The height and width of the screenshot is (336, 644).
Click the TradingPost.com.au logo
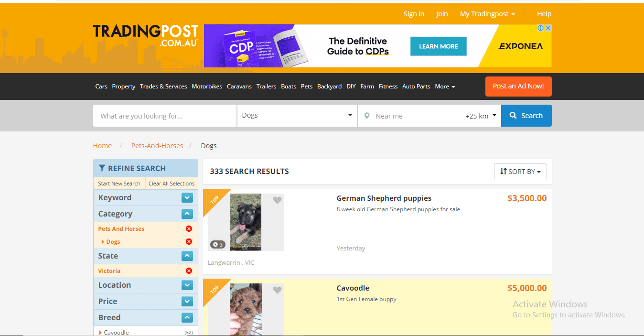click(x=146, y=36)
